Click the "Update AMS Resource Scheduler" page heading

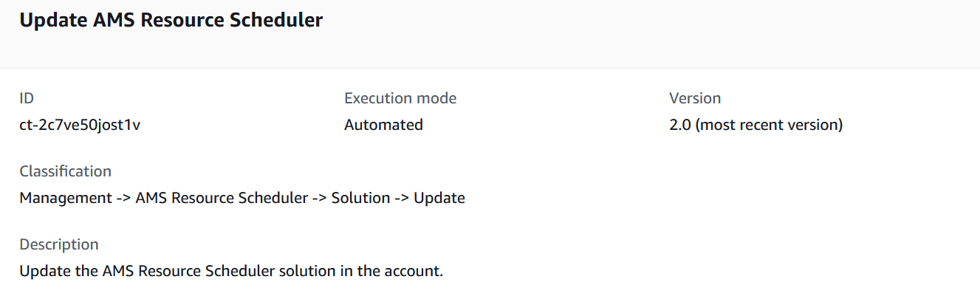click(x=171, y=21)
